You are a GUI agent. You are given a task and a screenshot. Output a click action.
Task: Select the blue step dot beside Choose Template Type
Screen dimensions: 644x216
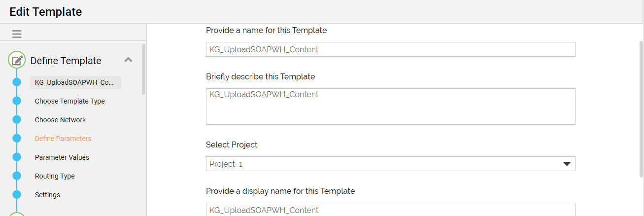tap(17, 101)
